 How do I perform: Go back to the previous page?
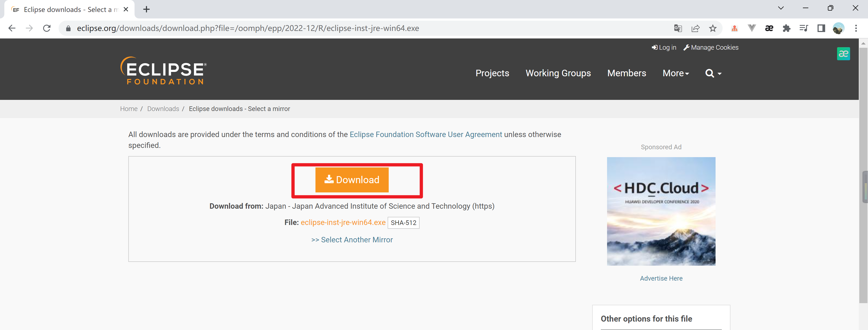[x=12, y=28]
